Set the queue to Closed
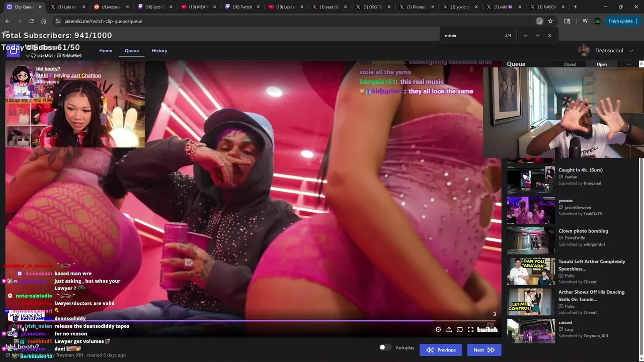This screenshot has width=644, height=362. [570, 64]
